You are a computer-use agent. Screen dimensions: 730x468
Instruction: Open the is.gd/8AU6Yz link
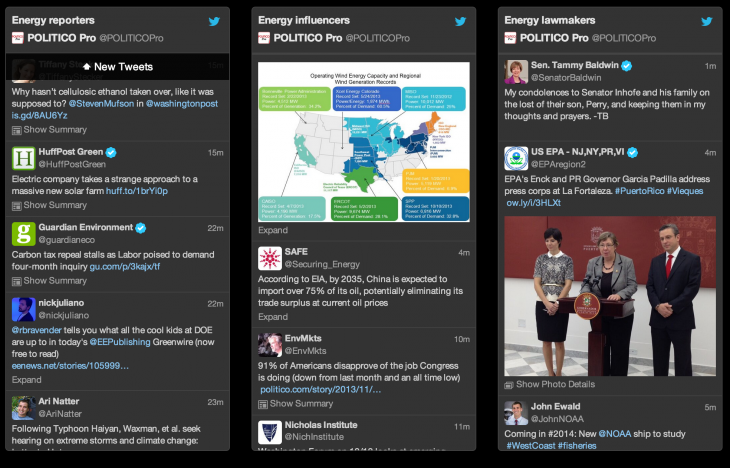pyautogui.click(x=40, y=115)
